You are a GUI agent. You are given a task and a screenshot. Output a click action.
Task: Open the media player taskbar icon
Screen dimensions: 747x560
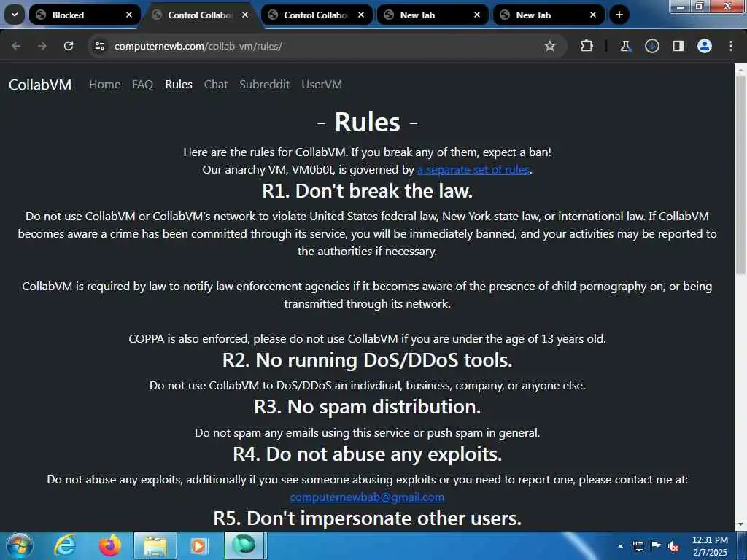199,545
